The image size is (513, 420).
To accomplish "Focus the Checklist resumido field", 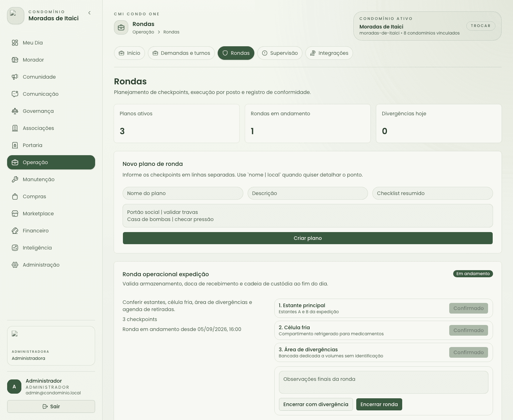I will click(432, 193).
